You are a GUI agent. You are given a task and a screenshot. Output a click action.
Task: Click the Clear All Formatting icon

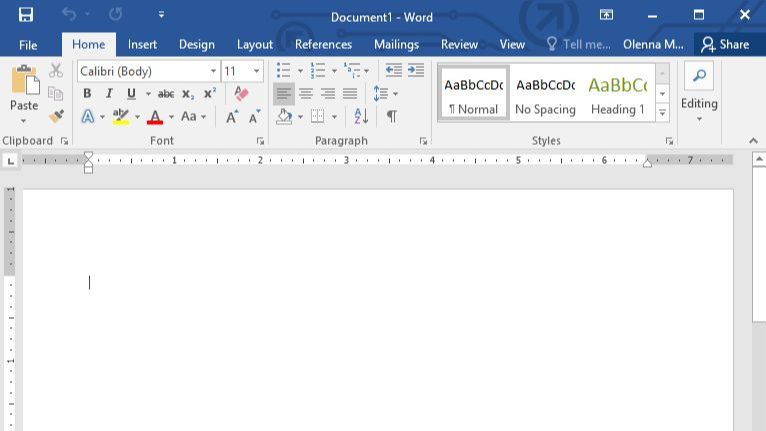(240, 94)
